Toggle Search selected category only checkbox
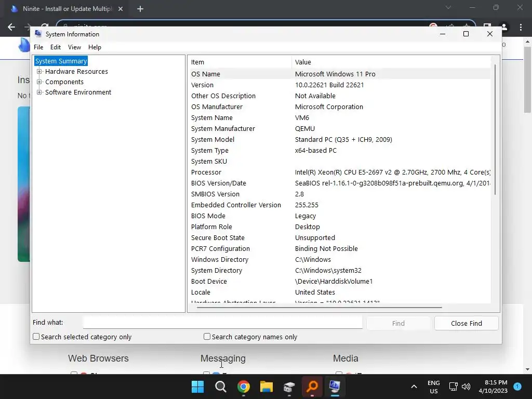The image size is (532, 399). coord(36,337)
